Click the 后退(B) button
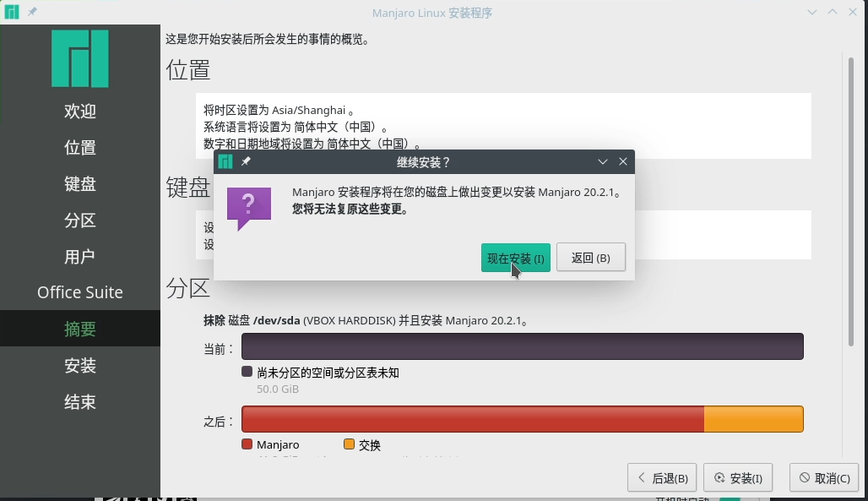Viewport: 868px width, 501px height. pos(661,477)
